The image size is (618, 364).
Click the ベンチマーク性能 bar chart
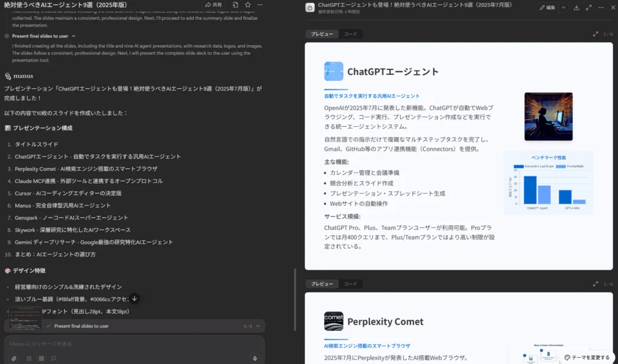(548, 183)
